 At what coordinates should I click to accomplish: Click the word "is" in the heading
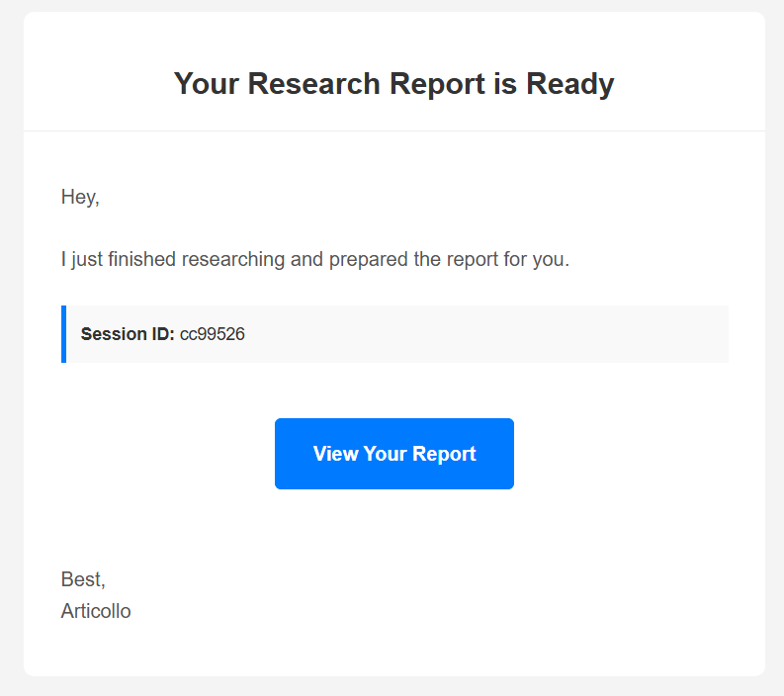click(x=504, y=84)
